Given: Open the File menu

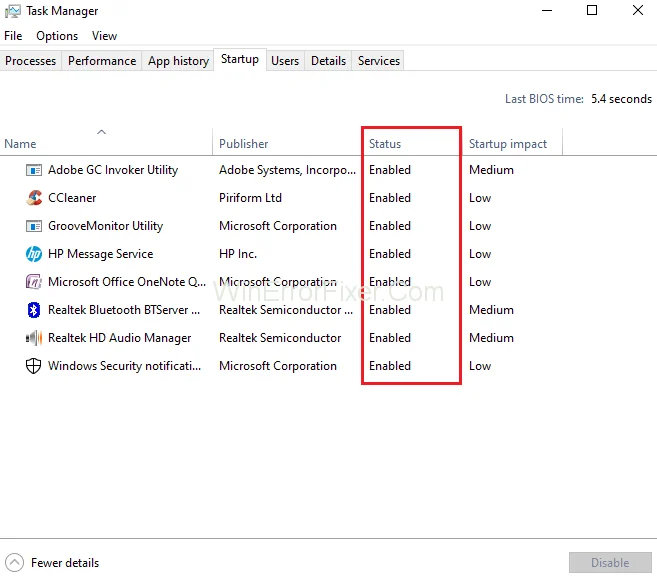Looking at the screenshot, I should (13, 36).
